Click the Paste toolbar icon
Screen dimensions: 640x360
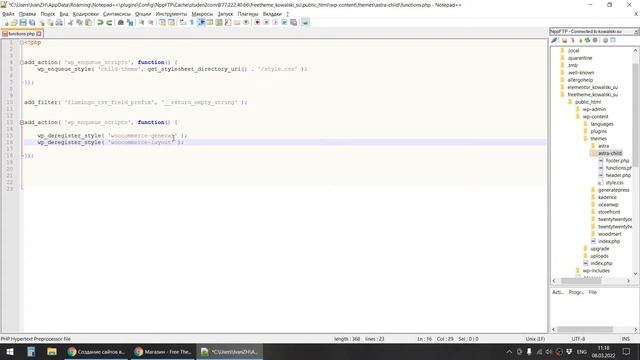(x=88, y=22)
